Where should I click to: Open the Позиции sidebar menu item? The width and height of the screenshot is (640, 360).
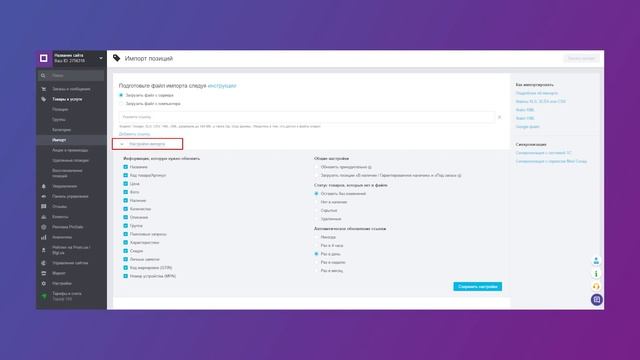point(60,109)
